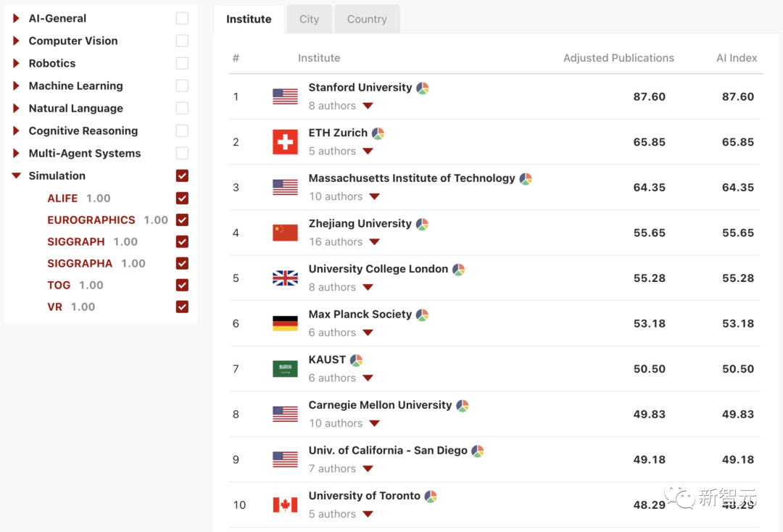Image resolution: width=783 pixels, height=532 pixels.
Task: Expand the Machine Learning category
Action: 16,86
